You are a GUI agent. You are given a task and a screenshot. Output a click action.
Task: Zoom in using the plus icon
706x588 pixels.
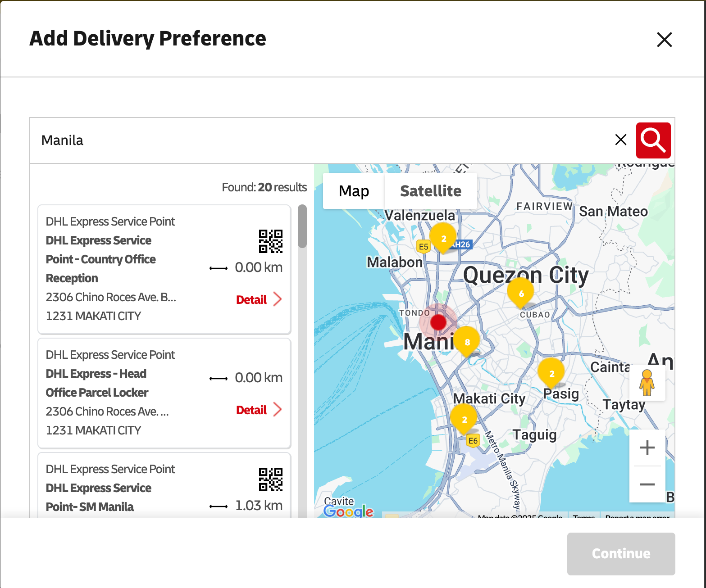pos(647,447)
